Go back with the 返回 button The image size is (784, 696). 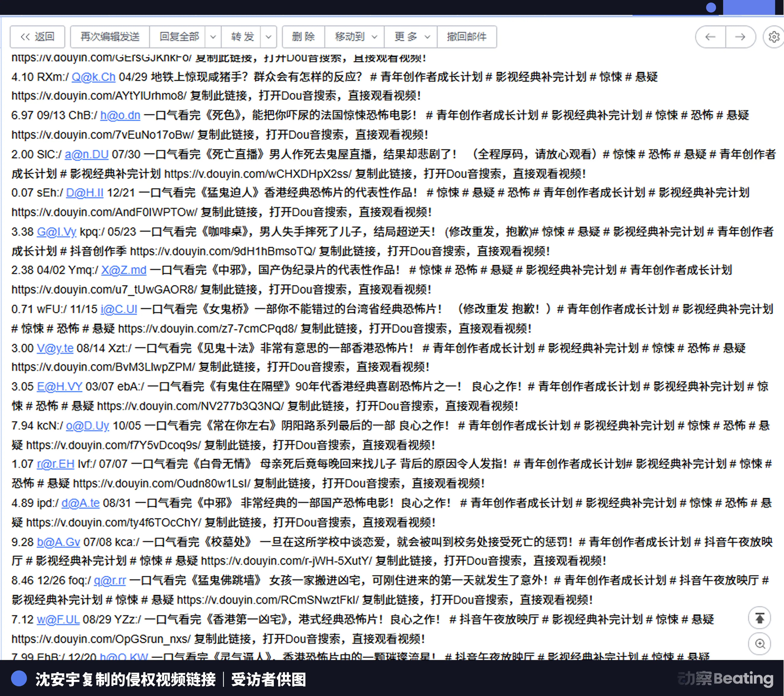coord(37,37)
